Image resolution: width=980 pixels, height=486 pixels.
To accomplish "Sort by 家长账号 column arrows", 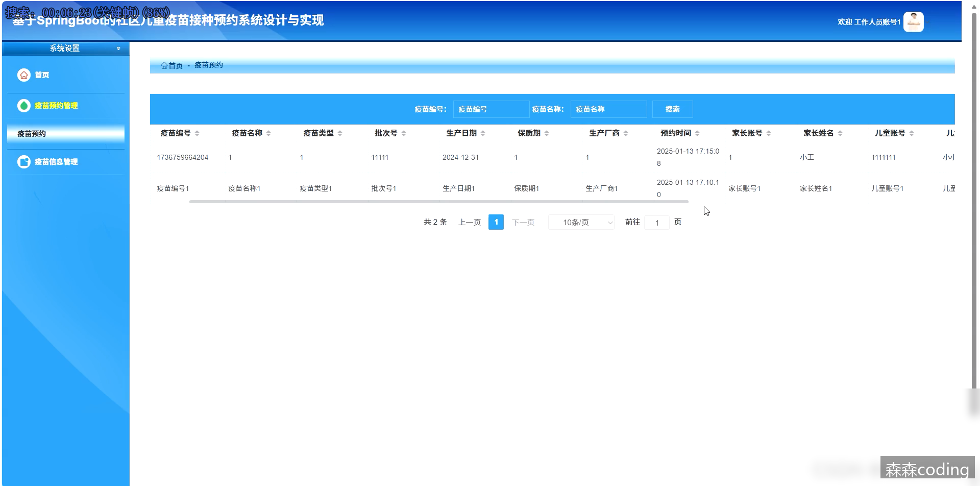I will (769, 133).
